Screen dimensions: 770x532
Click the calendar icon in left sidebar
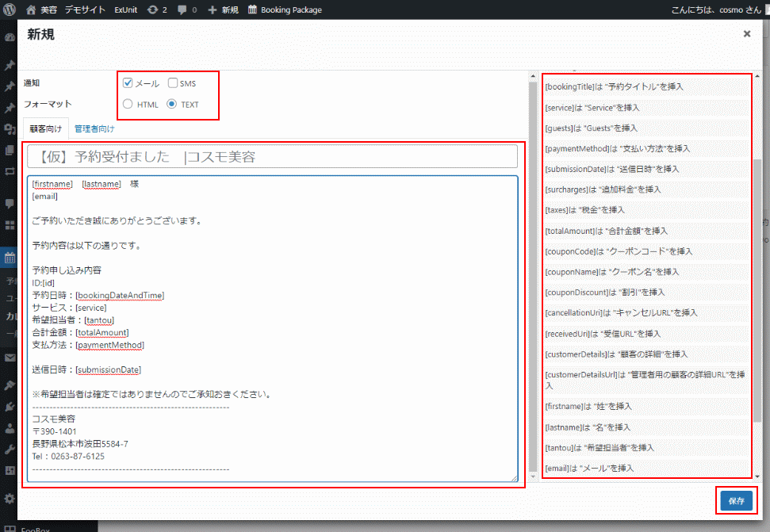[x=10, y=258]
